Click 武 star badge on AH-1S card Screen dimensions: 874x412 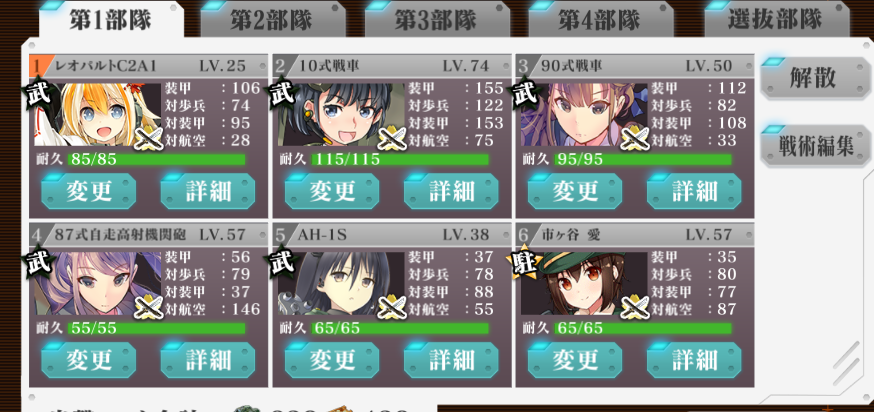coord(282,263)
